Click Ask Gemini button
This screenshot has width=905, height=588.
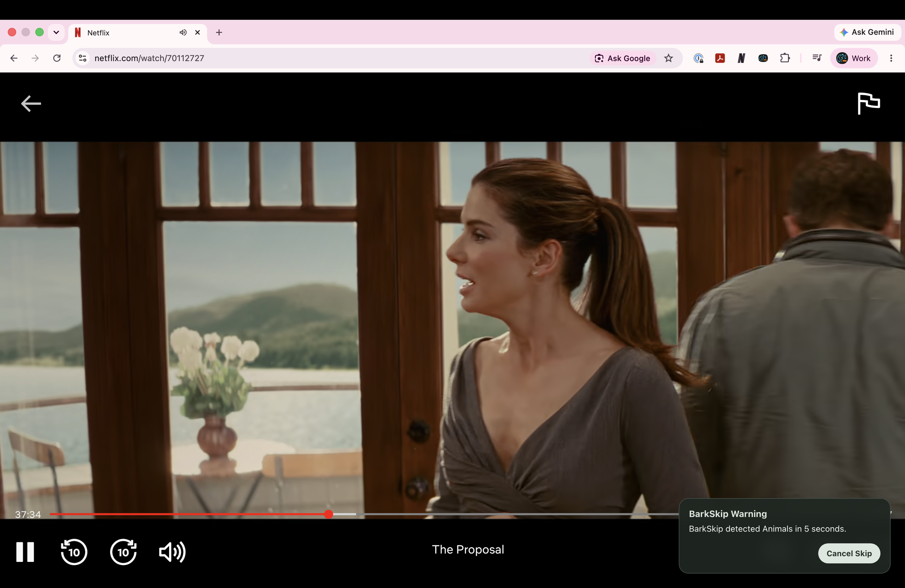tap(867, 32)
